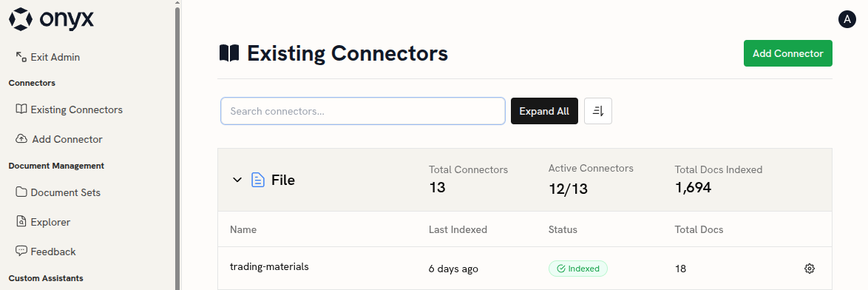Open user avatar menu labeled A
The height and width of the screenshot is (290, 868).
click(847, 19)
